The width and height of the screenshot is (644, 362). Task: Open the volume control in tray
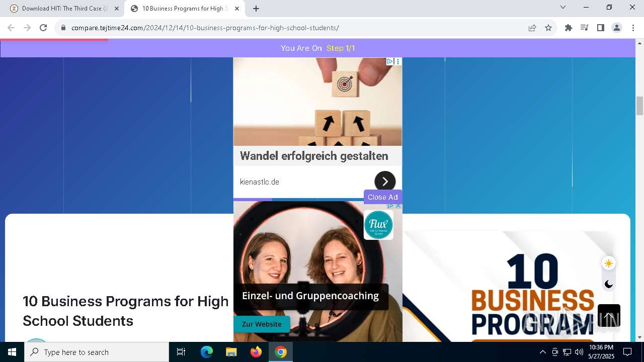[579, 352]
